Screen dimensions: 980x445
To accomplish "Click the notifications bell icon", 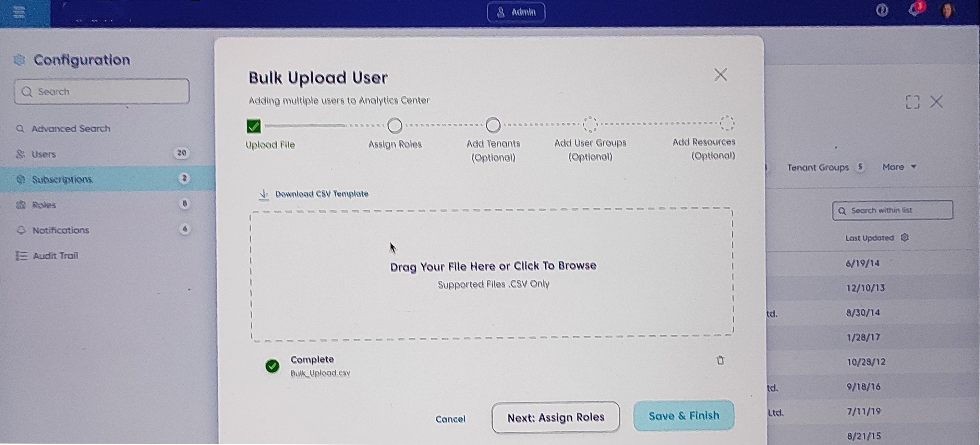I will click(915, 10).
